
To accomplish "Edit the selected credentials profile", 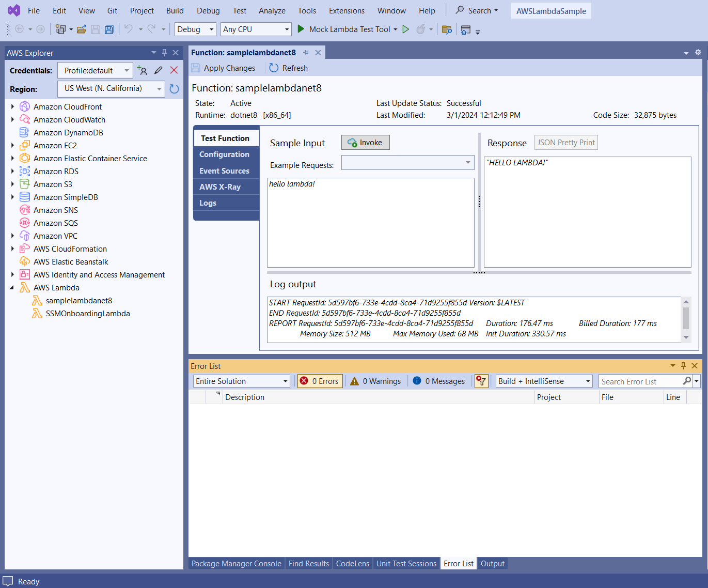I will pos(158,70).
